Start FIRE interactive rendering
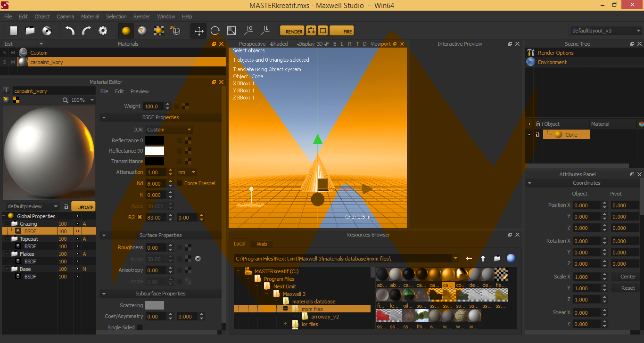This screenshot has width=644, height=343. click(342, 31)
